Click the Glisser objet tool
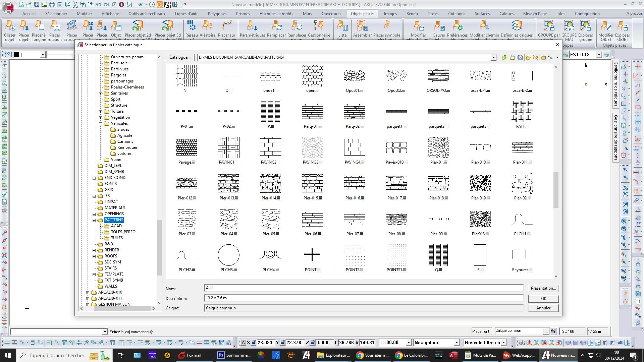This screenshot has width=644, height=362. pyautogui.click(x=10, y=30)
